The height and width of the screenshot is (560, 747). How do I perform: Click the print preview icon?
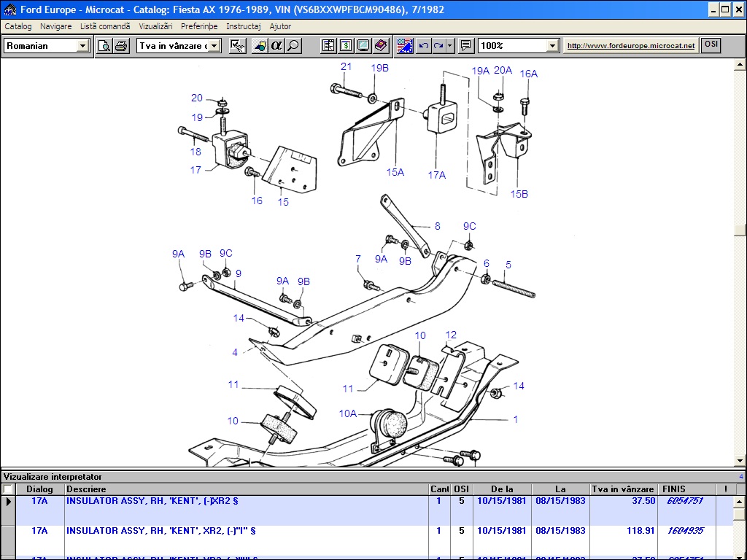point(105,46)
